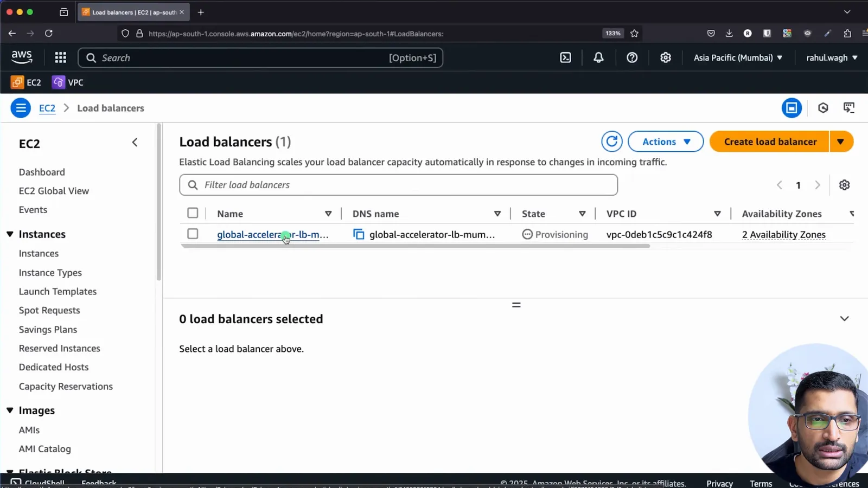Image resolution: width=868 pixels, height=488 pixels.
Task: Open the VPC service shortcut
Action: [x=68, y=82]
